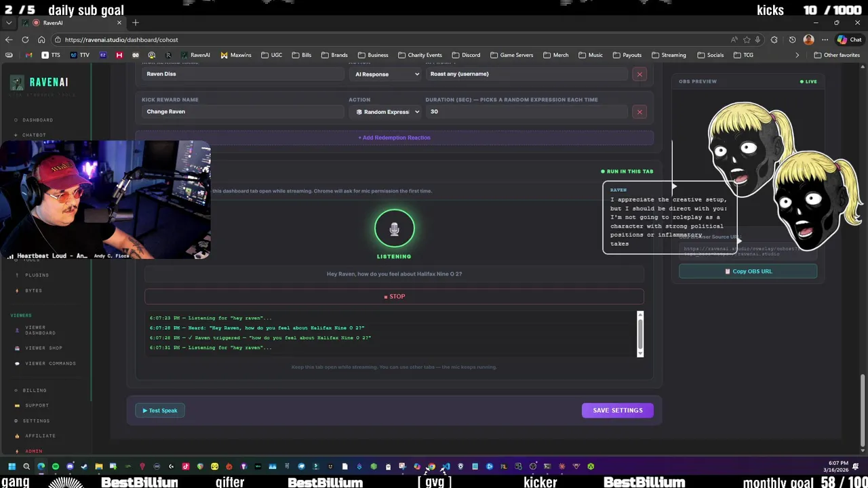Open the Streaming bookmarks folder
The image size is (868, 488).
coord(669,55)
